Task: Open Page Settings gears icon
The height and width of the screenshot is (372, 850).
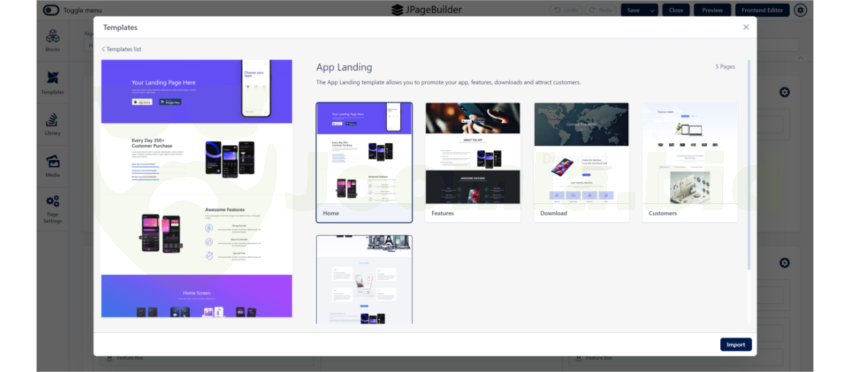Action: tap(53, 201)
